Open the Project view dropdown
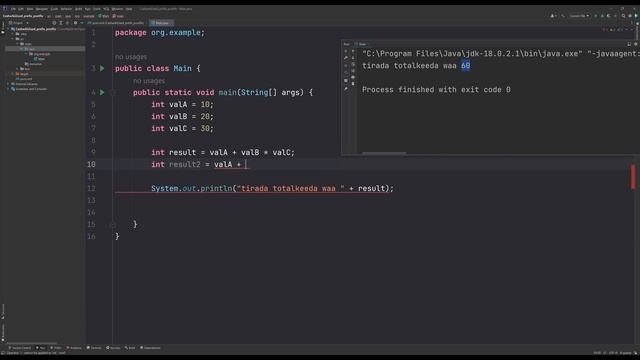640x360 pixels. pyautogui.click(x=19, y=23)
